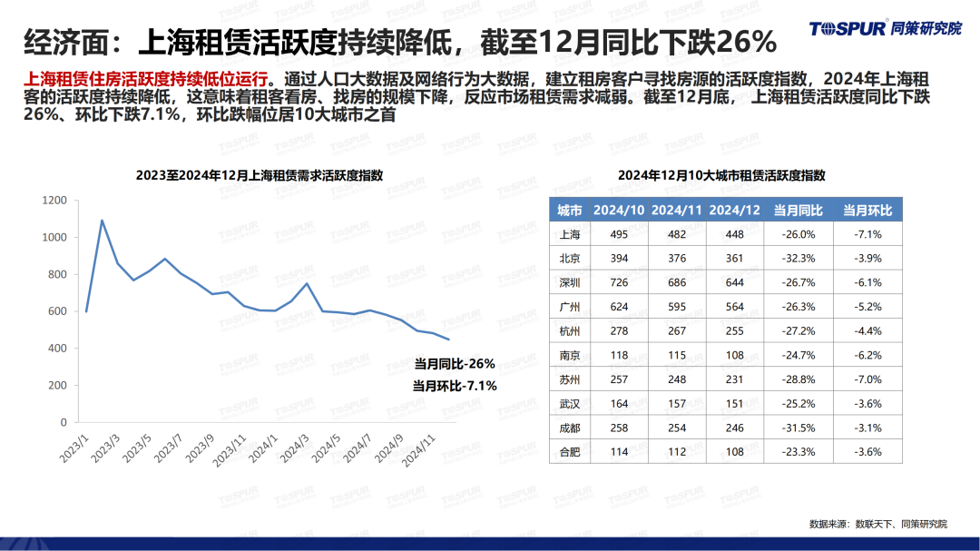Image resolution: width=980 pixels, height=551 pixels.
Task: Select the slide title about 上海租赁活跃度持续降低
Action: 400,42
